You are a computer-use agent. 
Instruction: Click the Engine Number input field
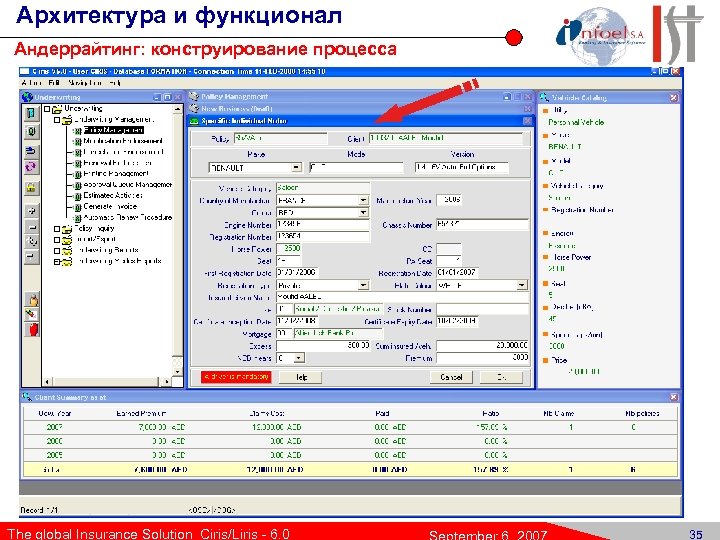coord(323,225)
